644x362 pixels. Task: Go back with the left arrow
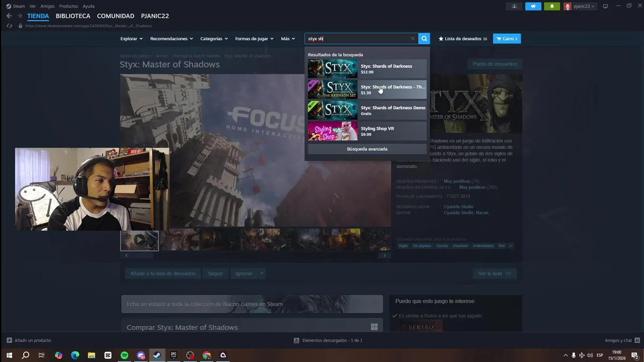[x=9, y=16]
